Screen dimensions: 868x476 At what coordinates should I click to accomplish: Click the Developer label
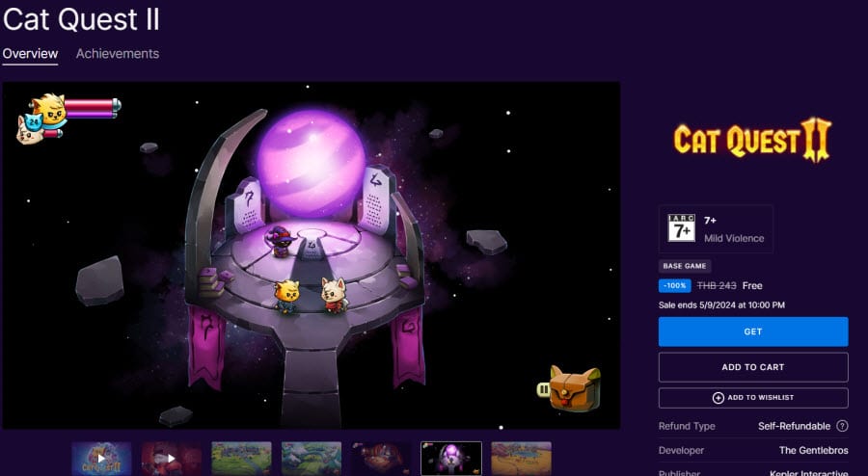click(x=681, y=451)
